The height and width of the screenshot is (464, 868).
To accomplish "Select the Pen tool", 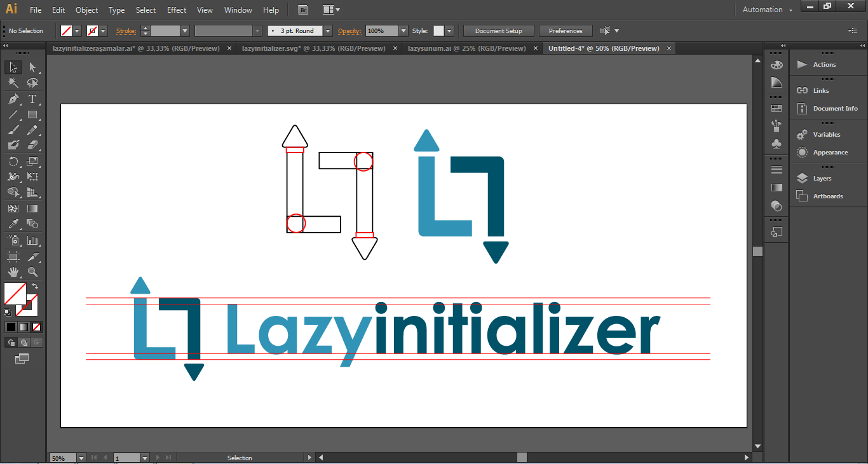I will point(13,99).
